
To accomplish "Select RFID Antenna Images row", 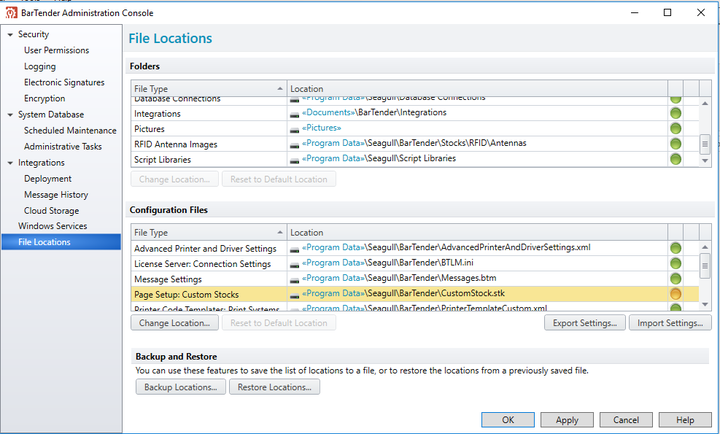I will (415, 144).
